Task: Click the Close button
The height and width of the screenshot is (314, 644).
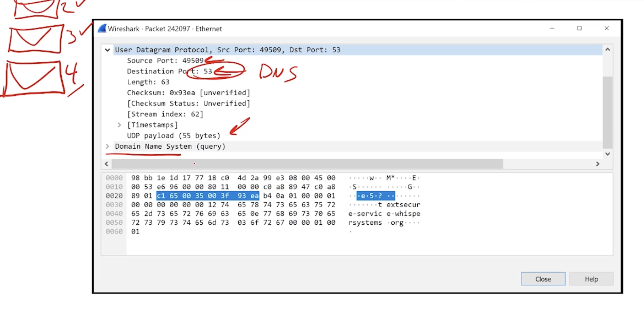Action: [543, 279]
